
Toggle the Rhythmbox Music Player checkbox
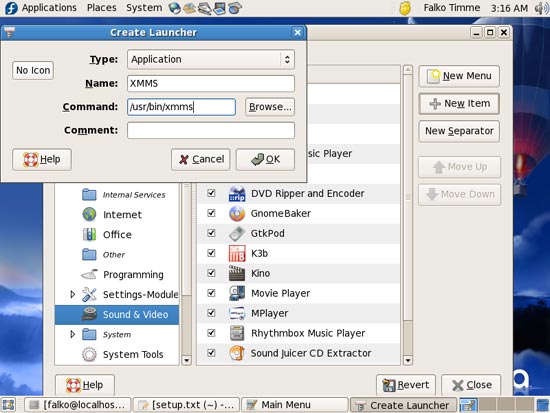click(211, 333)
